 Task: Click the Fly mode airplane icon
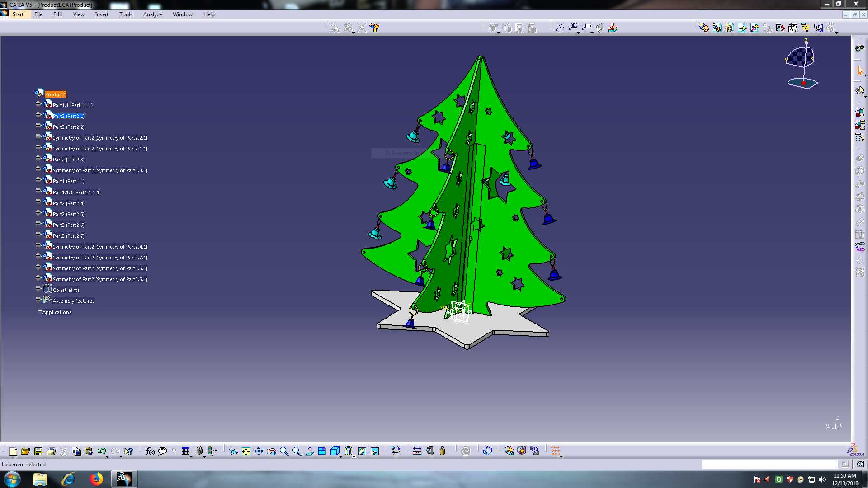(x=233, y=451)
